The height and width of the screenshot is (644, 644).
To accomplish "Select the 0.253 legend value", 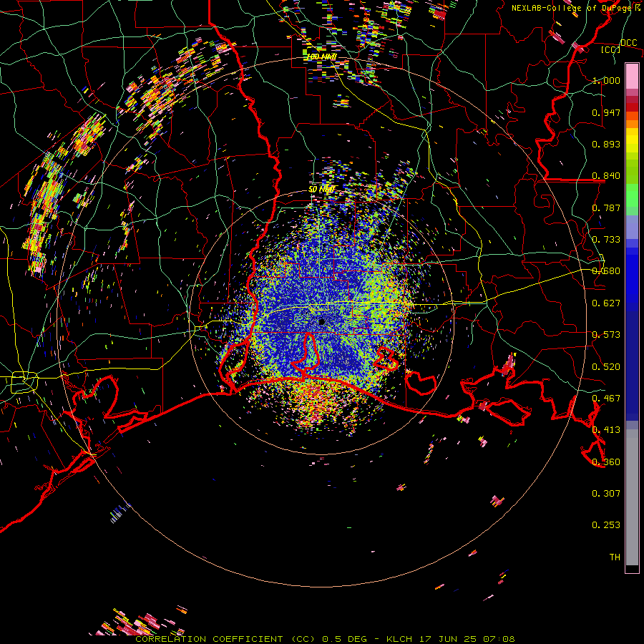I will (606, 525).
